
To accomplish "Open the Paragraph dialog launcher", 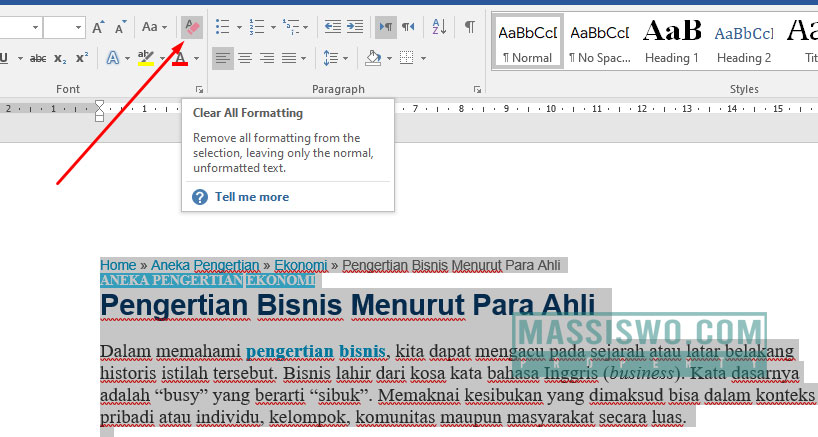I will click(x=477, y=90).
